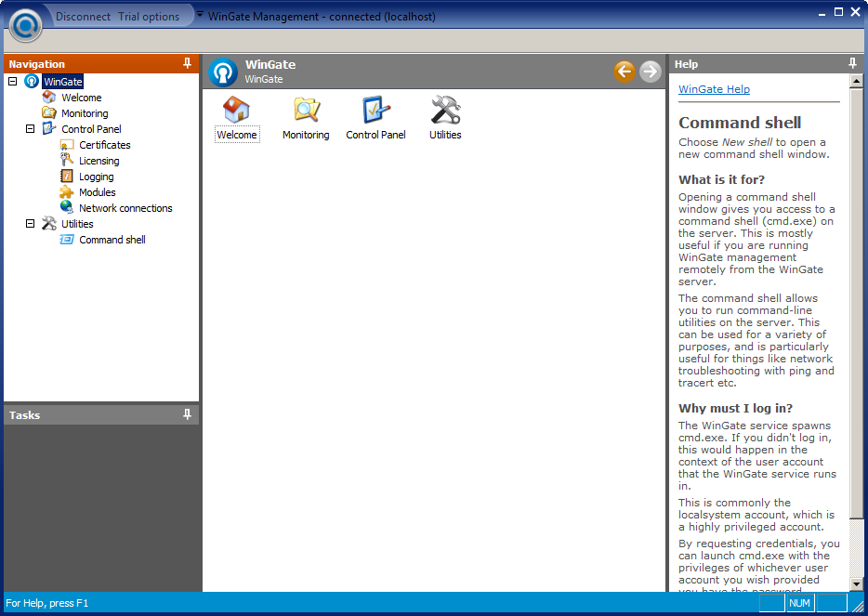868x616 pixels.
Task: Close the WinGate Management window
Action: point(855,12)
